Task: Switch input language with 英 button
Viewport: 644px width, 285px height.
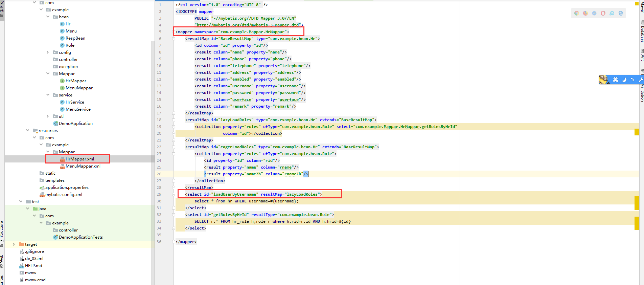Action: pos(616,80)
